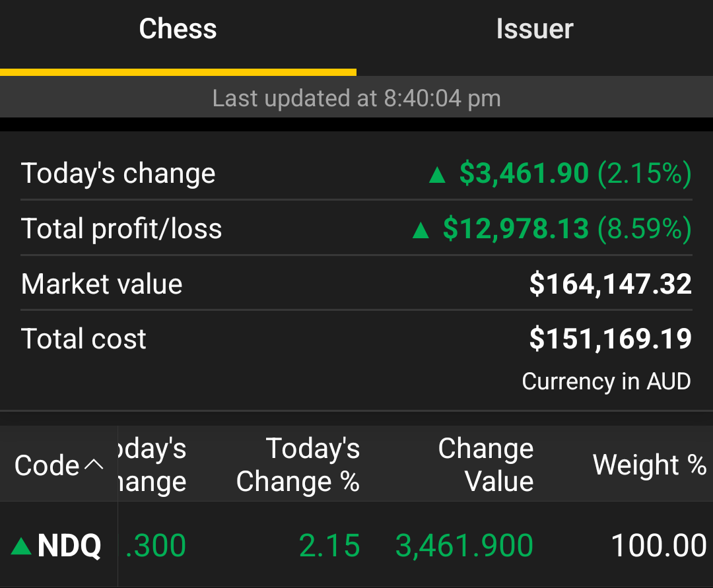
Task: Click Today's change up arrow icon
Action: 437,174
